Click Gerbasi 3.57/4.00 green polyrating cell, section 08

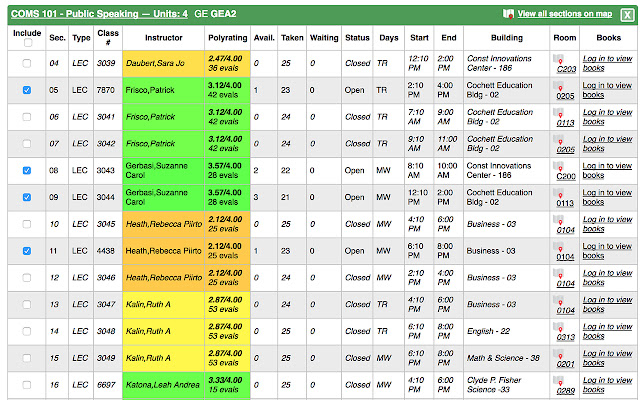point(227,171)
